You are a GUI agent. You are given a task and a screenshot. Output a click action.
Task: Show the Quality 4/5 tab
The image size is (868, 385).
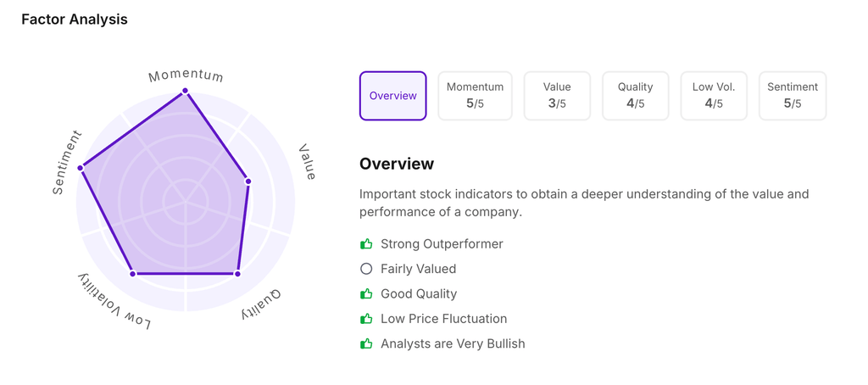click(635, 96)
